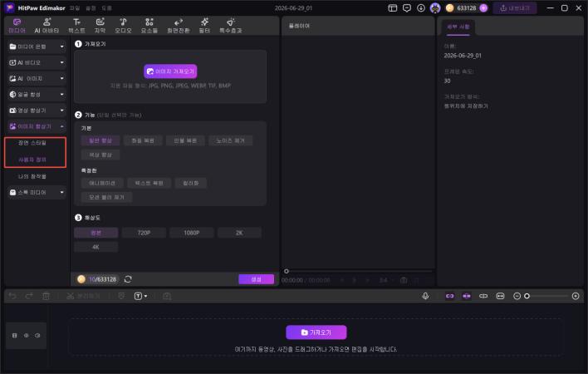This screenshot has width=588, height=374.
Task: Open the AI Avatar tool
Action: tap(47, 26)
